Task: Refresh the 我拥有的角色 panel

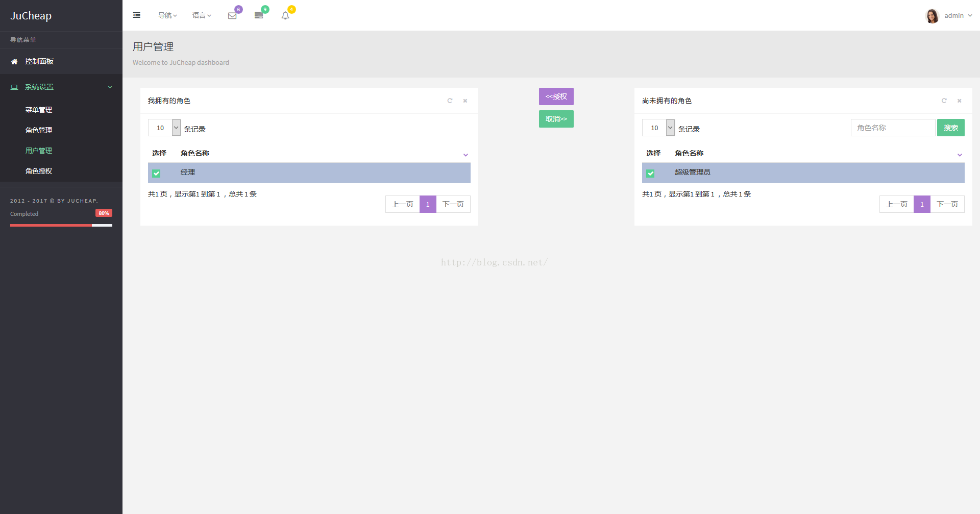Action: point(450,101)
